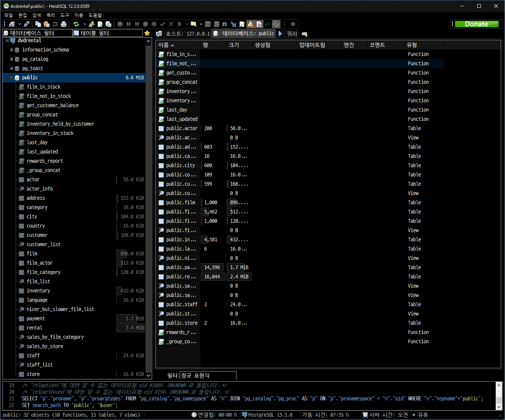Click the export database as SQL icon
Viewport: 505px width, 420px height.
[109, 24]
